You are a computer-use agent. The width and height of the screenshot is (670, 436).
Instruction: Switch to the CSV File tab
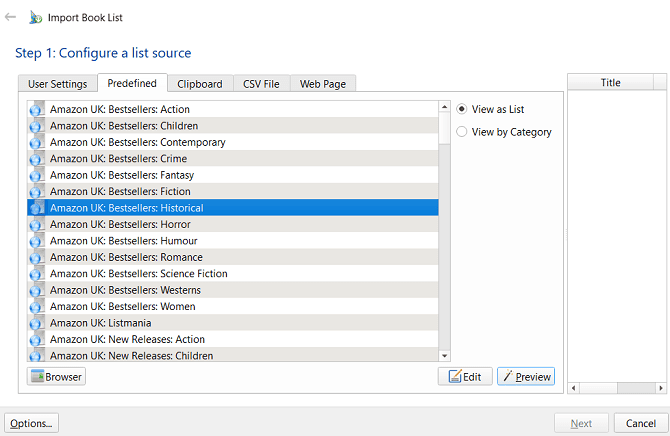pos(261,84)
